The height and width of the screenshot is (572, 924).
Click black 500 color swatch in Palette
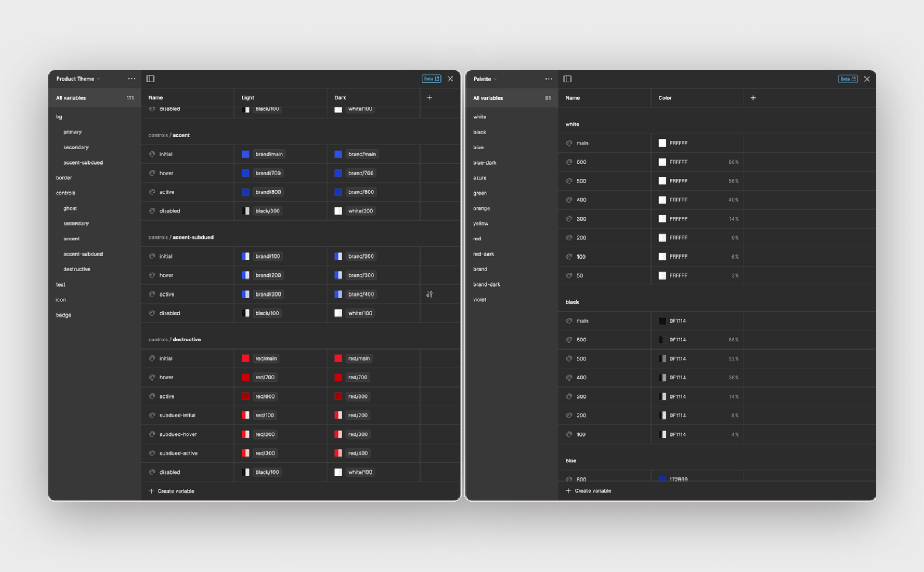662,359
